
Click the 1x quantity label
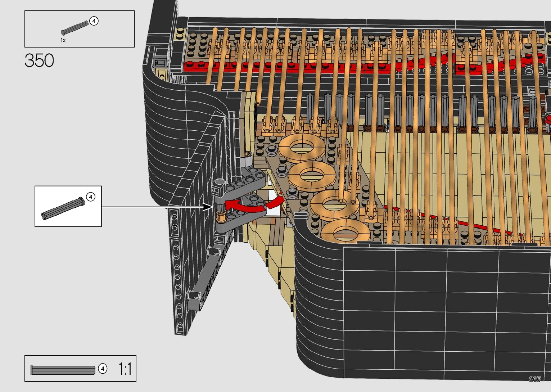tap(63, 40)
